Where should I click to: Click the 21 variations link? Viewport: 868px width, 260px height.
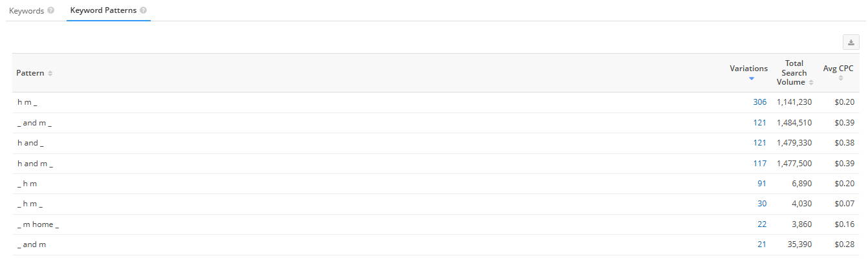761,244
